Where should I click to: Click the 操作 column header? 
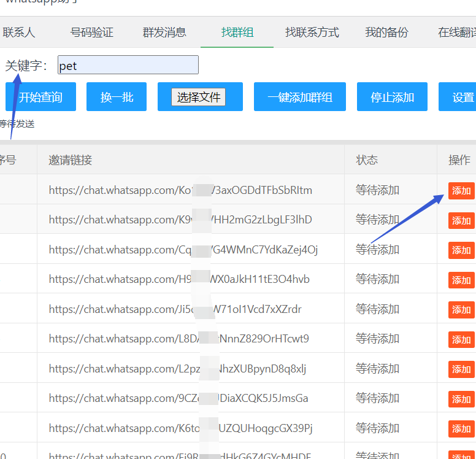click(x=459, y=160)
